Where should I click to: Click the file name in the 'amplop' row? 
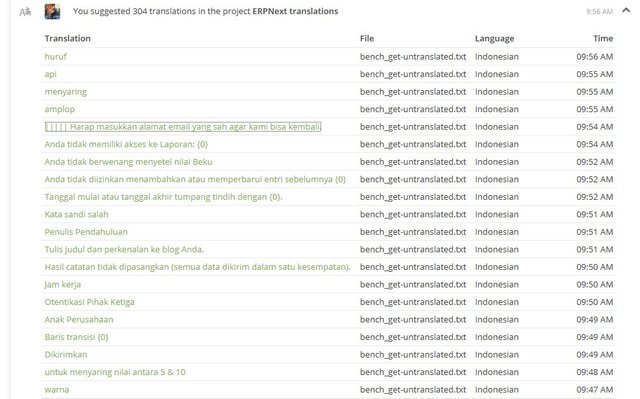pyautogui.click(x=413, y=109)
